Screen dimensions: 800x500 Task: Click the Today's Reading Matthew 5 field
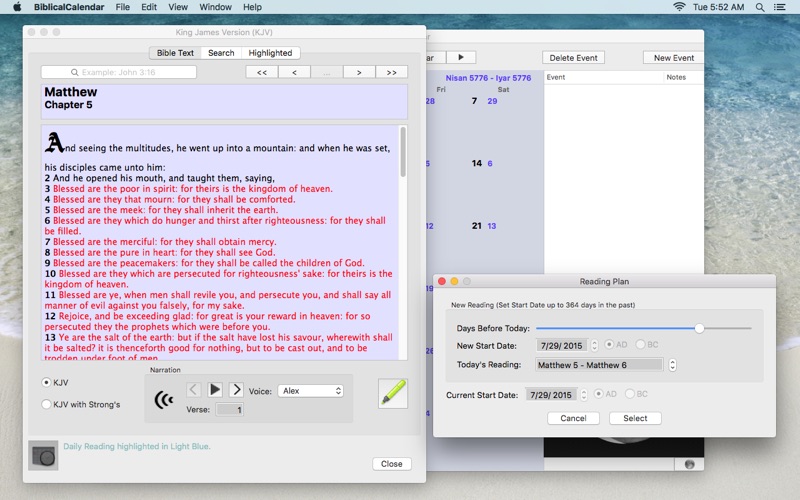599,365
